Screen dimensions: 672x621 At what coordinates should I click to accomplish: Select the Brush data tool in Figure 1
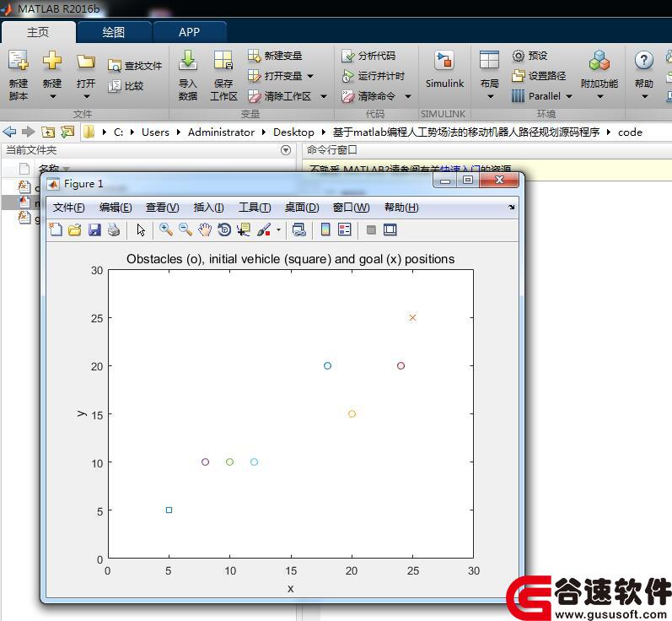[x=264, y=229]
